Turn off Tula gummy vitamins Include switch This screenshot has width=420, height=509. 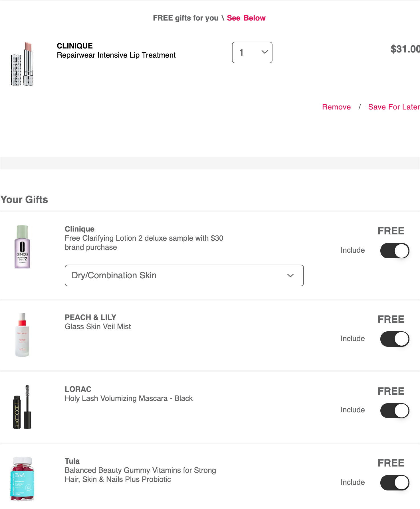395,483
